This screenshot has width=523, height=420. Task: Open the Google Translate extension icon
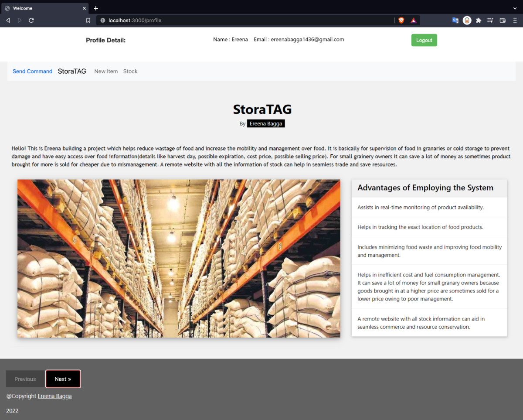[455, 20]
